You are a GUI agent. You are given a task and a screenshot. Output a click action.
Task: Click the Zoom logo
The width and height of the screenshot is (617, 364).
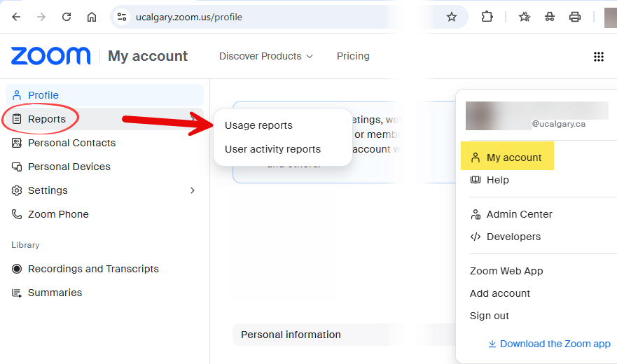pos(50,56)
